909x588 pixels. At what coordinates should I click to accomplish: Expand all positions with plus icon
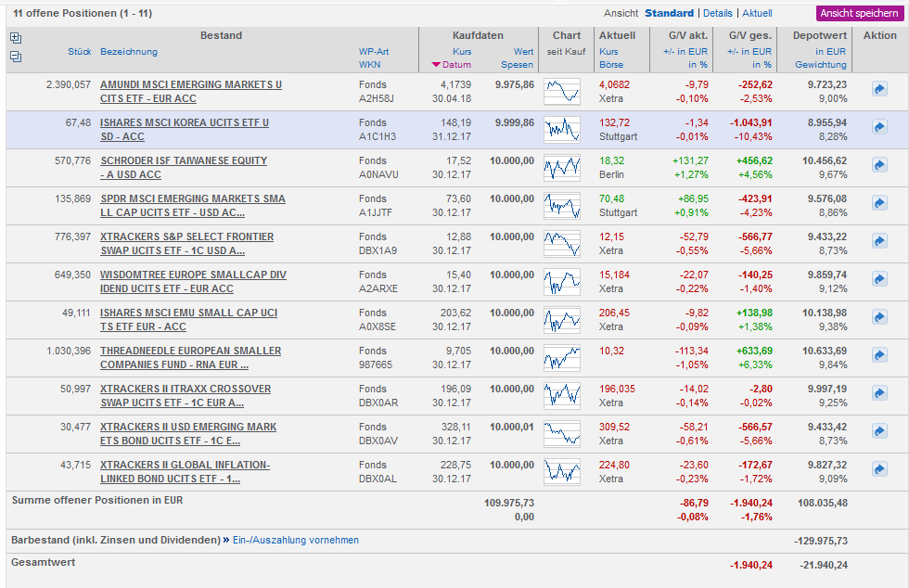click(15, 38)
